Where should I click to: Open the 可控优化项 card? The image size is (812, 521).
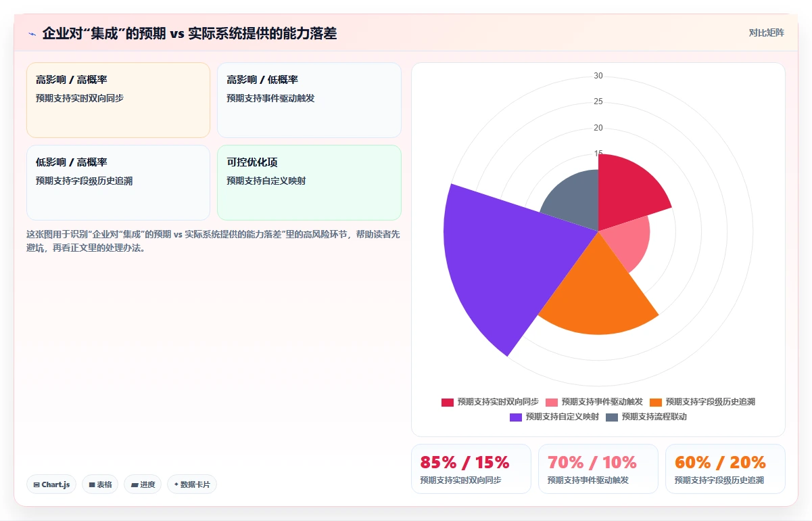[309, 183]
